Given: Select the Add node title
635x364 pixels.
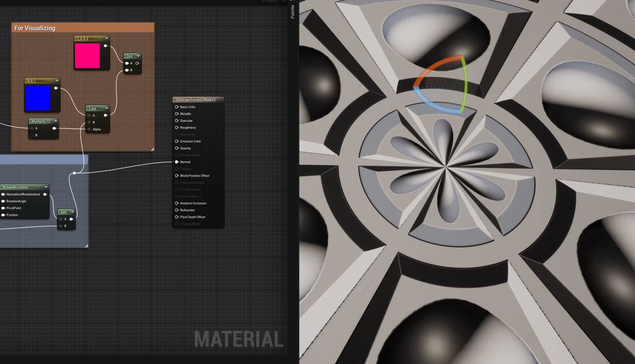Looking at the screenshot, I should 63,212.
